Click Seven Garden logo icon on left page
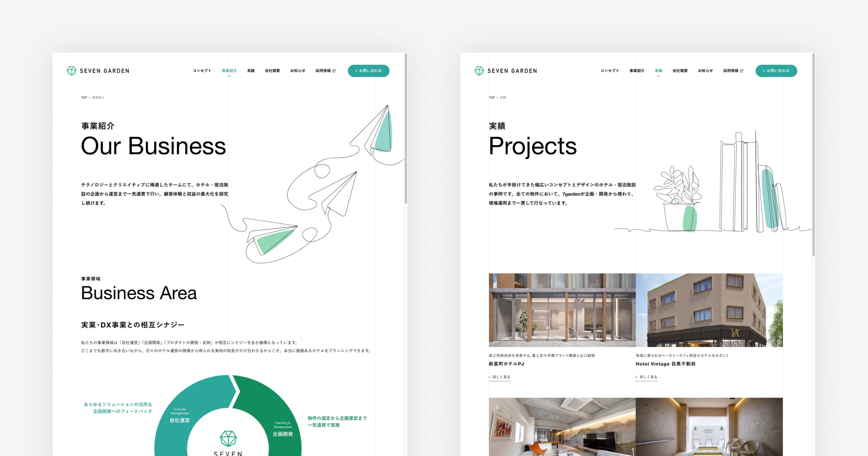The image size is (868, 456). click(71, 71)
